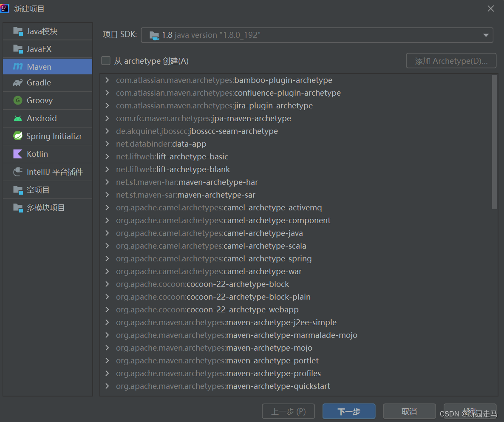Expand maven-archetype-quickstart entry
This screenshot has height=422, width=504.
pos(108,386)
